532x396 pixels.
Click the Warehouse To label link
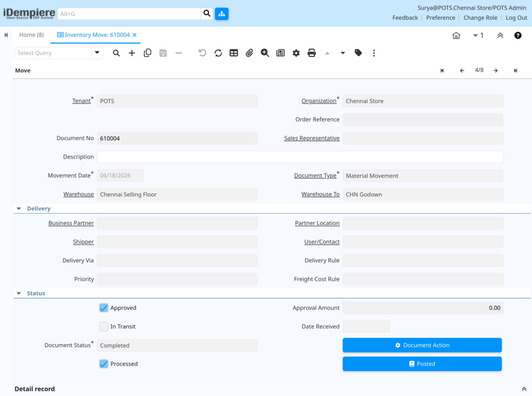tap(320, 194)
